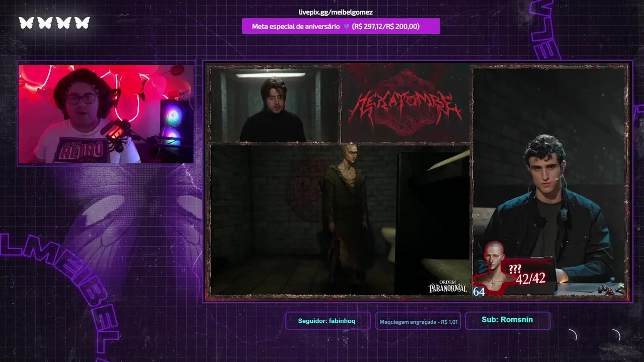
Task: Click the Maquiagem engraçada - R$ 1,01 box
Action: coord(418,321)
